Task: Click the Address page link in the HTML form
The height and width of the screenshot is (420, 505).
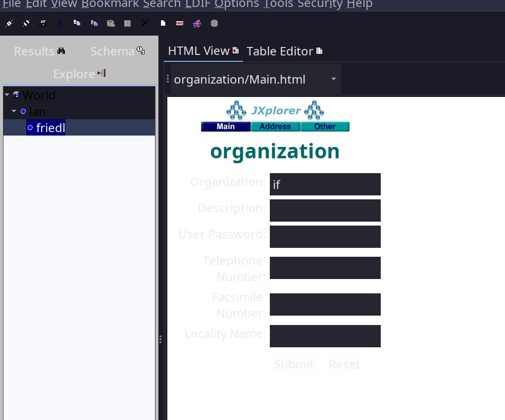Action: (275, 127)
